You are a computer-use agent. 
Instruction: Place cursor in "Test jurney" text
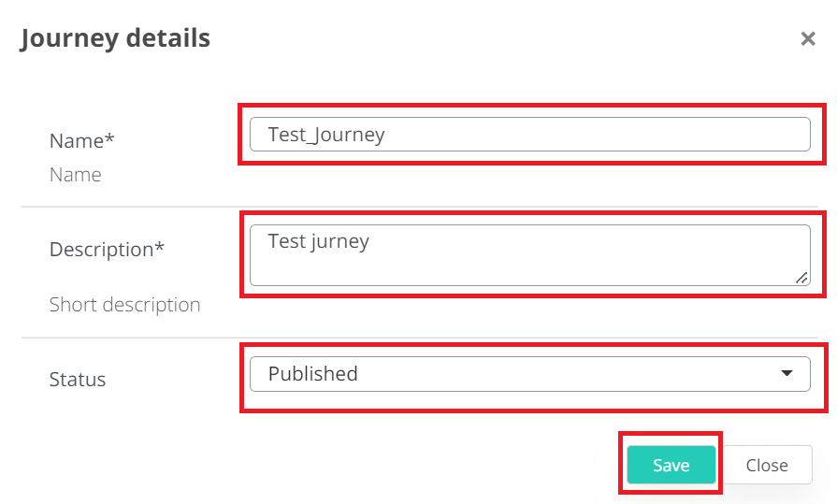click(x=318, y=241)
